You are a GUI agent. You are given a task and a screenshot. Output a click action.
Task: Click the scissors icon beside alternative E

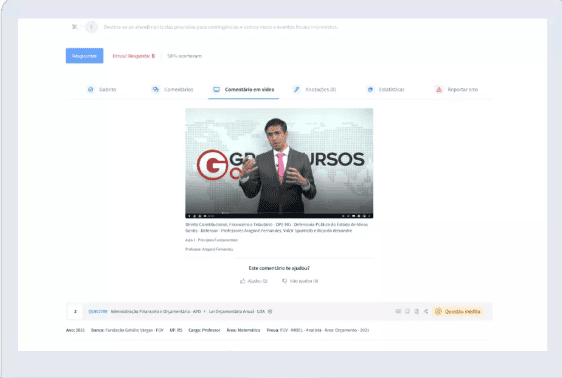point(75,27)
